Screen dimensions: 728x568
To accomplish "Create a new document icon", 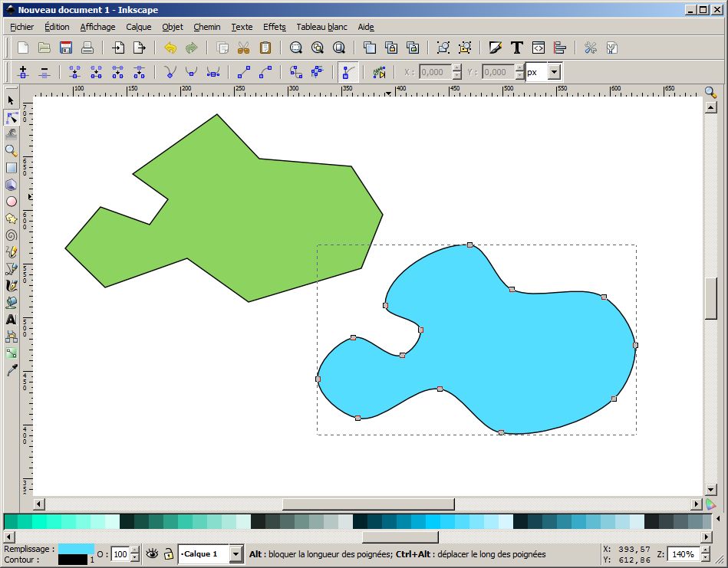I will click(23, 48).
